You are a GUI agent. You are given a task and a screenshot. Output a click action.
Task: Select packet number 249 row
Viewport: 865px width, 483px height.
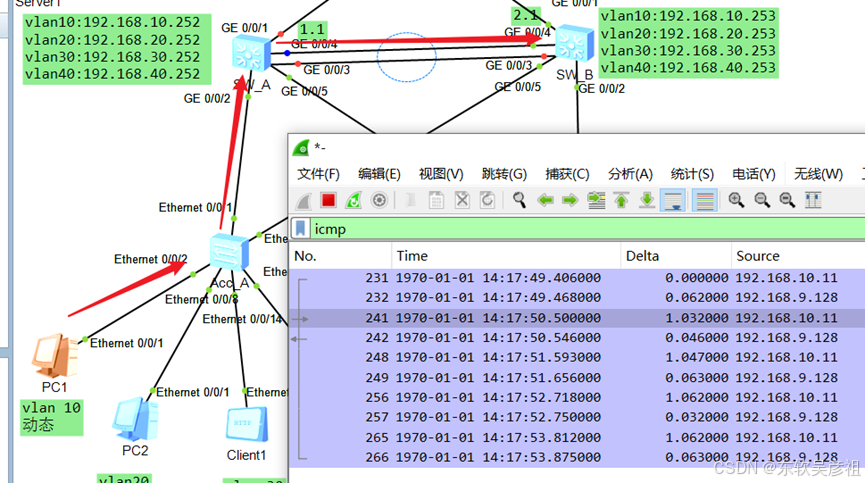pyautogui.click(x=577, y=378)
